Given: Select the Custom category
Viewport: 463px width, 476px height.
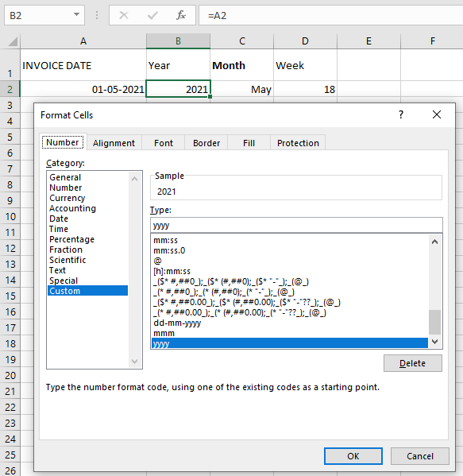Looking at the screenshot, I should (x=87, y=291).
